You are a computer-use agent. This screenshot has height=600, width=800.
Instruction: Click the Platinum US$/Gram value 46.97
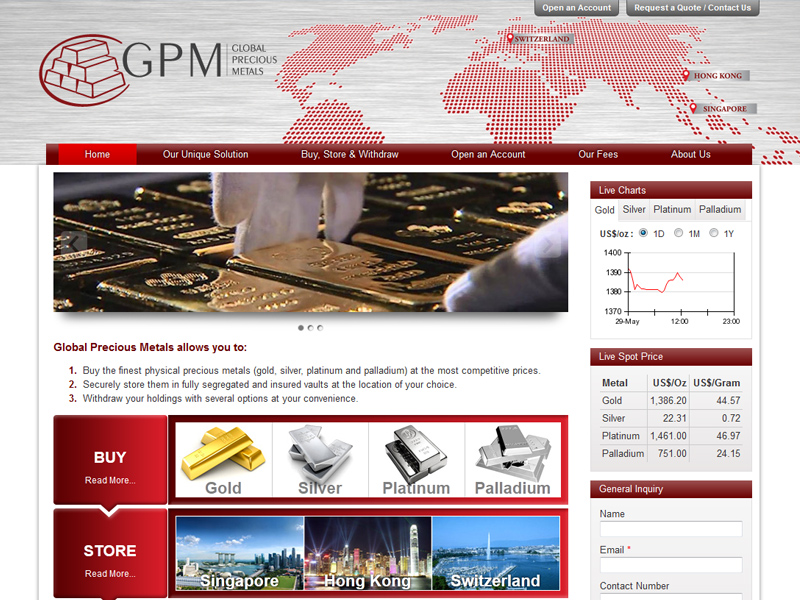pos(728,436)
